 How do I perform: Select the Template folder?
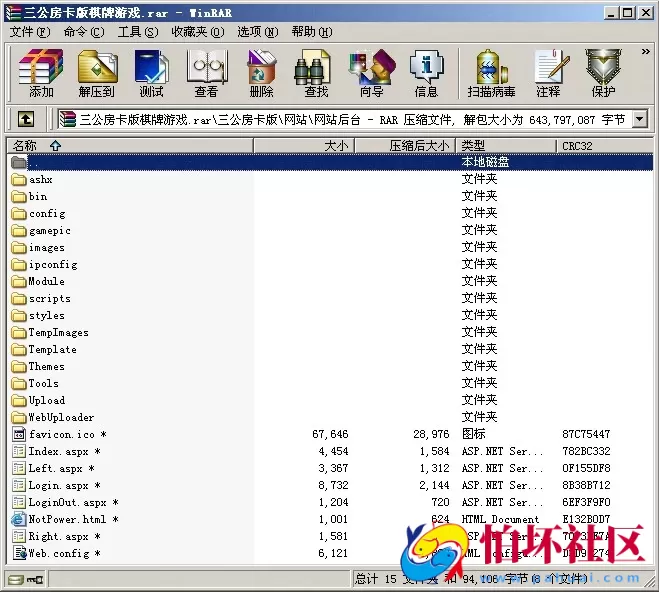point(44,349)
